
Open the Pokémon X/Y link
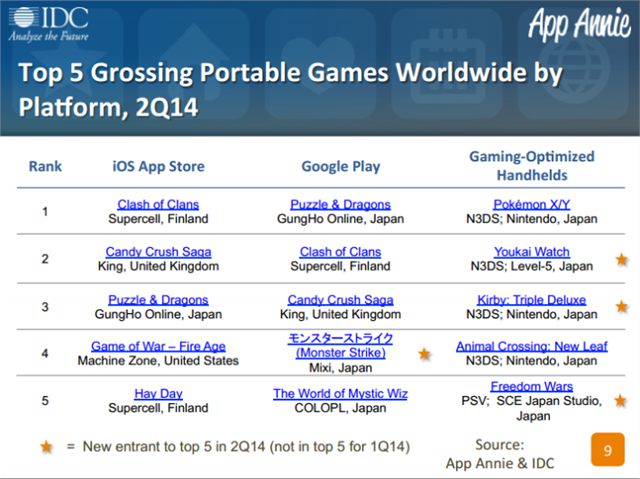pos(531,204)
